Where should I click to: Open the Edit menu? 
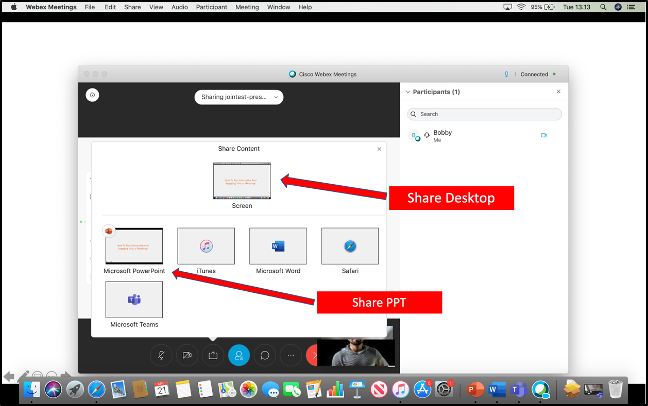[x=110, y=7]
